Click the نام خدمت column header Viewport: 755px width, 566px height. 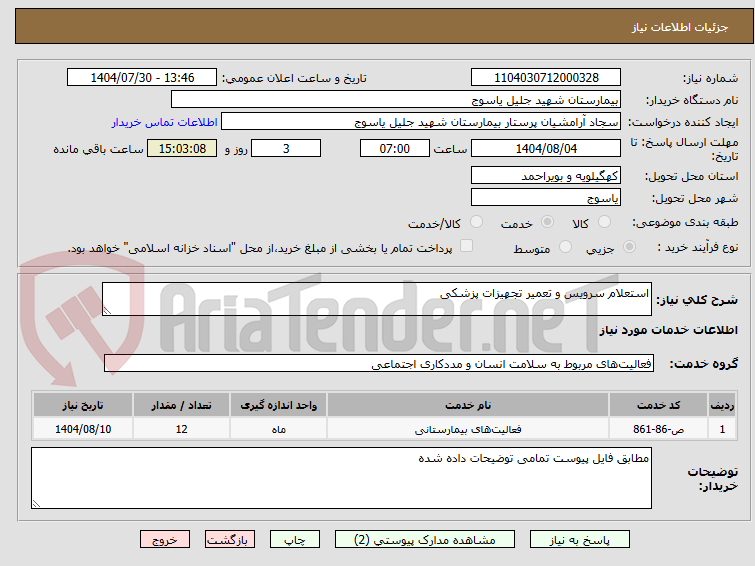click(x=468, y=405)
